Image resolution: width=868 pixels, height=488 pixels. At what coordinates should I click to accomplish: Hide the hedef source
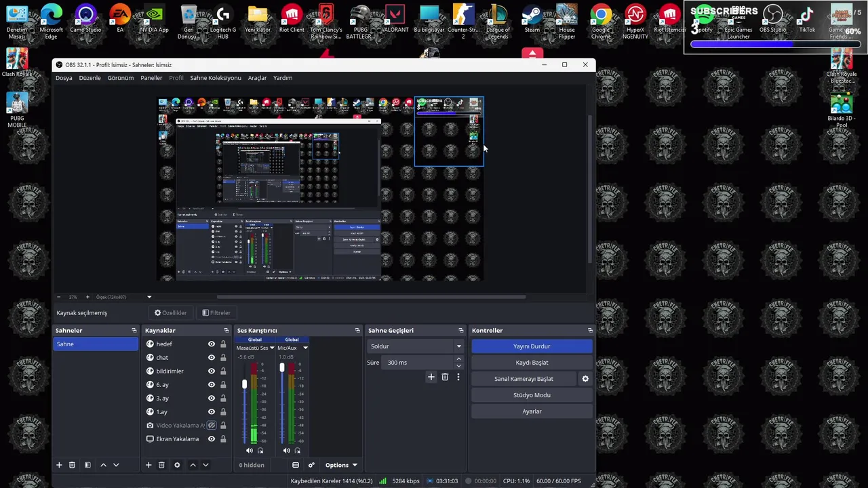212,344
